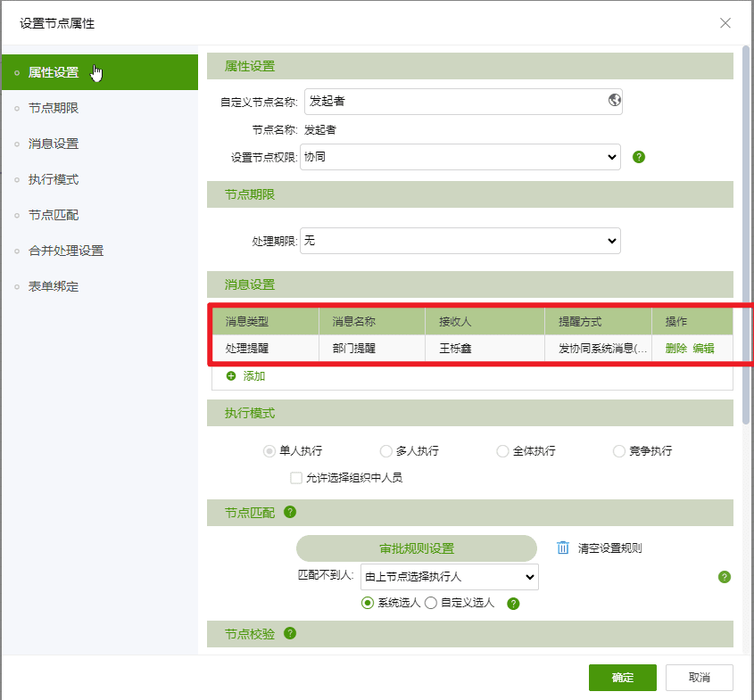Click 部门提醒 cell in message table
Screen dimensions: 754x700
tap(372, 348)
